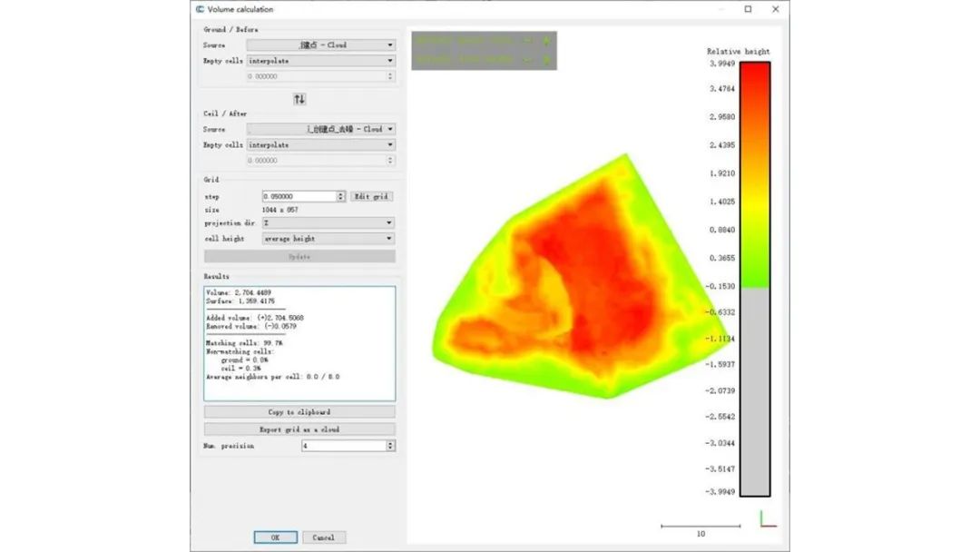
Task: Click the Edit grid button
Action: [x=372, y=196]
